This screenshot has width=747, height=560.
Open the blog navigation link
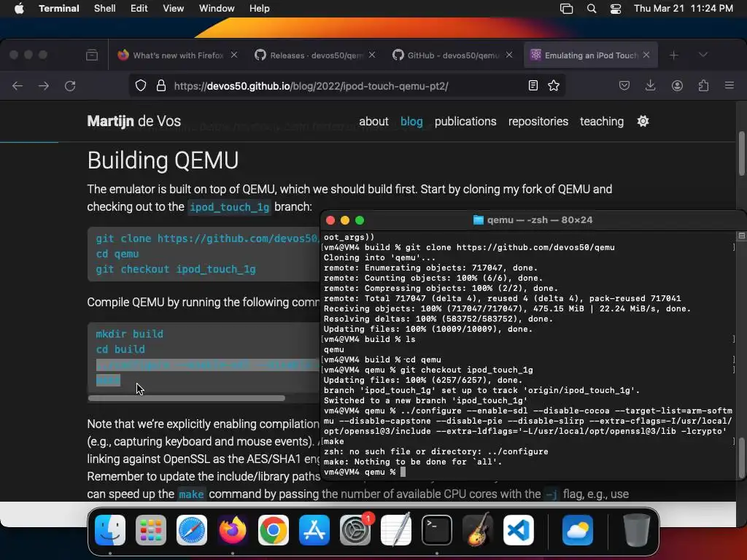click(411, 122)
